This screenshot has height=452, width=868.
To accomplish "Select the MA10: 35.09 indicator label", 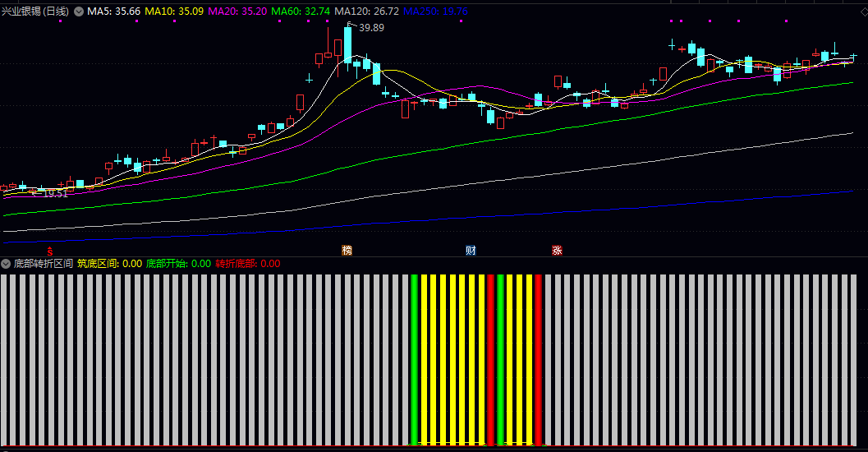I will (174, 11).
